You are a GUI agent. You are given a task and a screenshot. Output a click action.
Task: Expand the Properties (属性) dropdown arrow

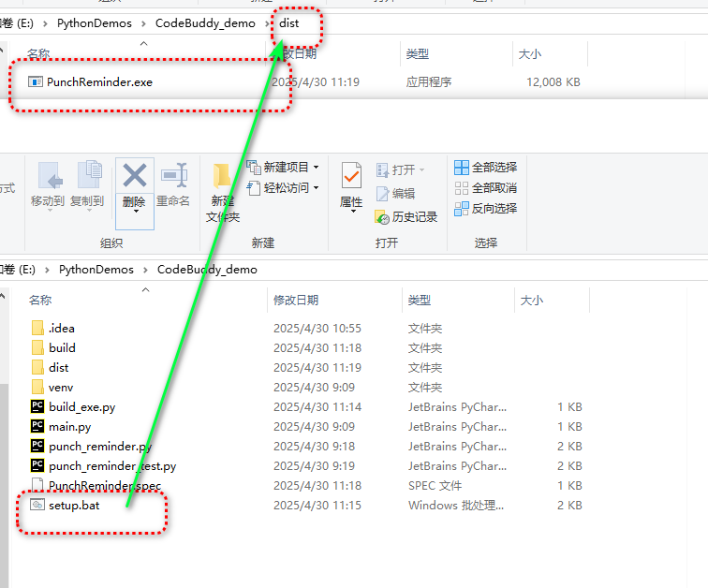click(x=353, y=212)
